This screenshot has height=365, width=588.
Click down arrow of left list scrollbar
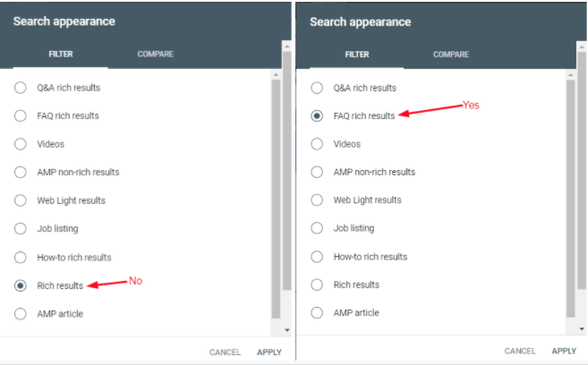pos(287,330)
